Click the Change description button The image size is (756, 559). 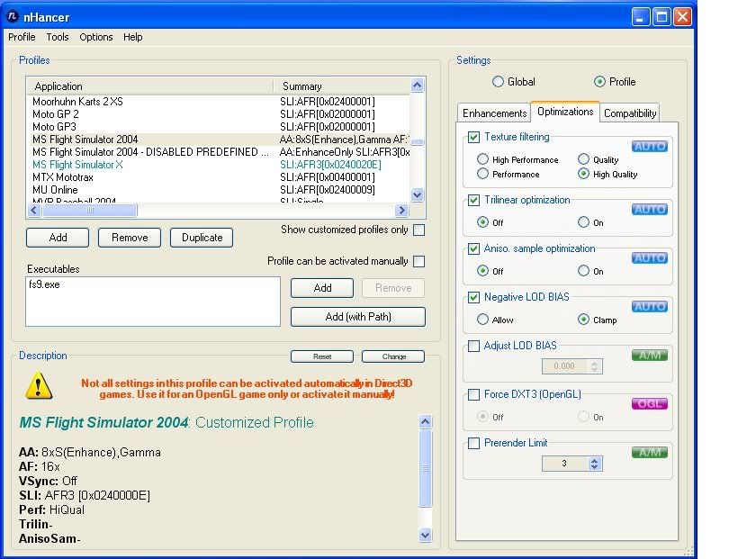tap(393, 356)
